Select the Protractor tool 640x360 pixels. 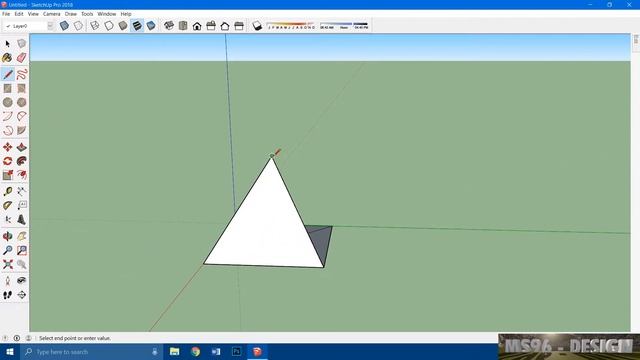tap(7, 205)
